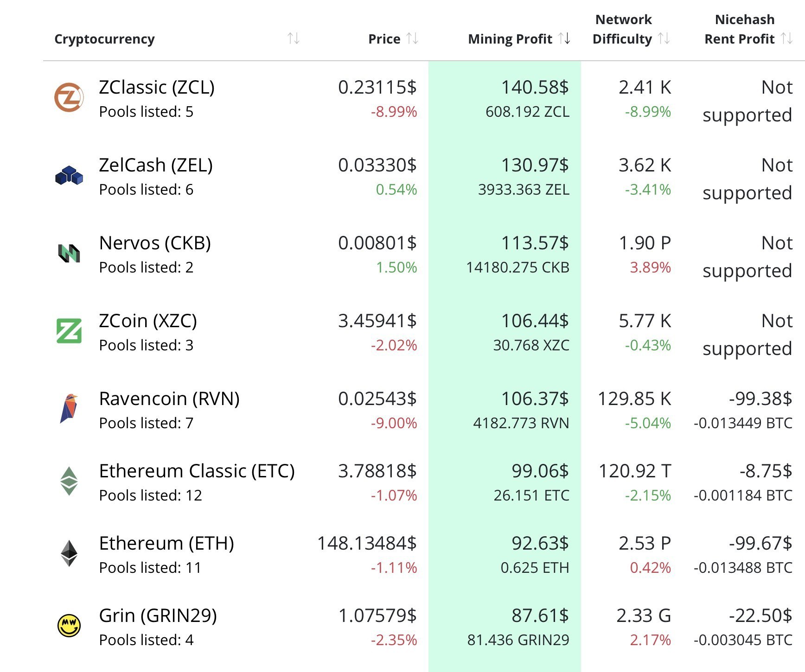Click the Grin smiley face icon
The image size is (805, 672).
69,626
